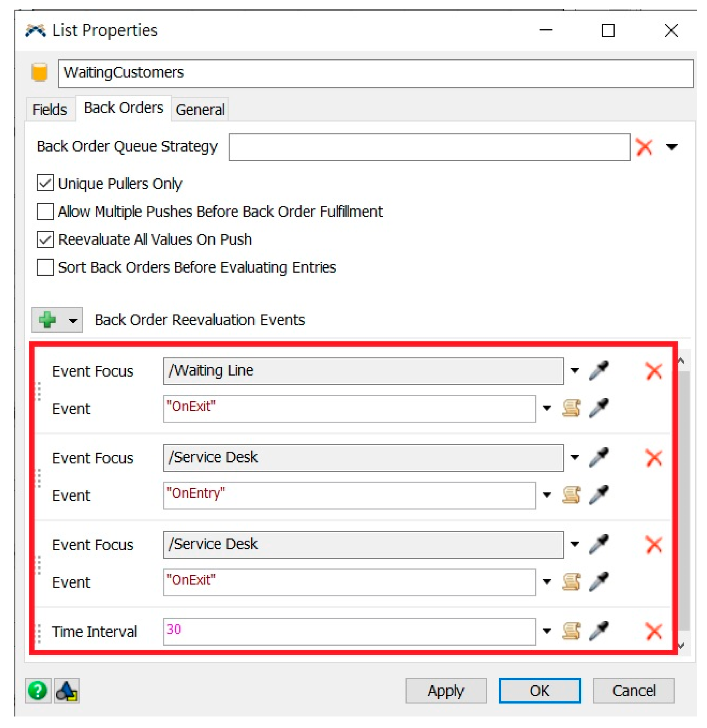Click the WaitingCustomers list name field

(375, 73)
